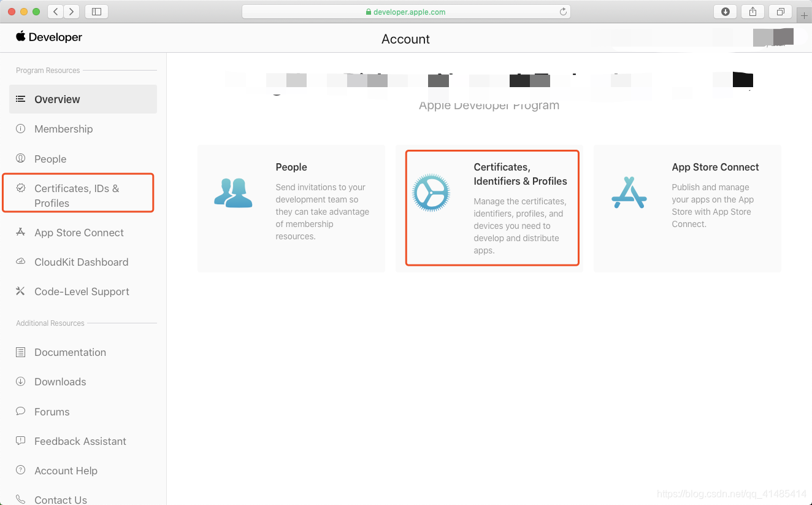The width and height of the screenshot is (812, 505).
Task: Click the App Store Connect card logo
Action: 629,192
